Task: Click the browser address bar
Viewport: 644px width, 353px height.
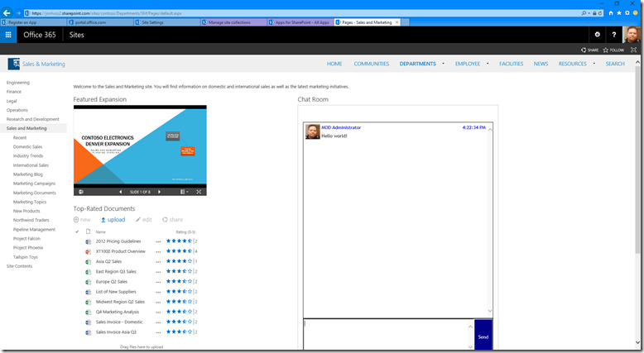Action: [304, 13]
